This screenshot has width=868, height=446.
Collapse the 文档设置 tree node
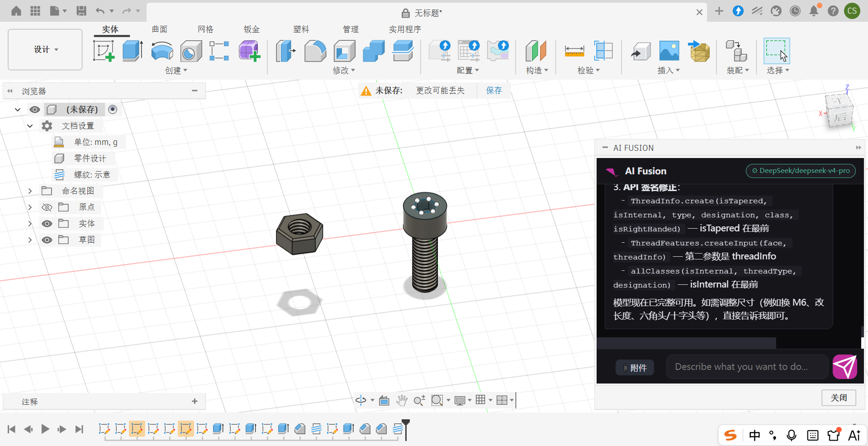(x=30, y=126)
